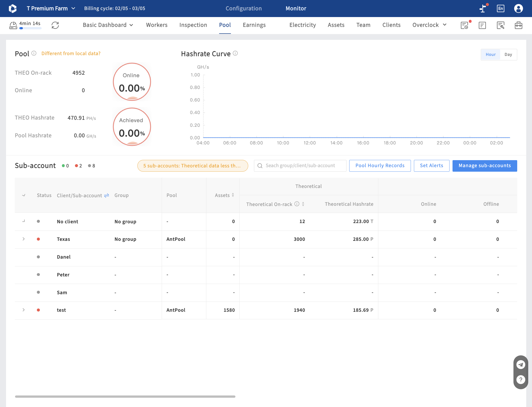
Task: Click 185.69 P theoretical hashrate value
Action: [x=363, y=310]
